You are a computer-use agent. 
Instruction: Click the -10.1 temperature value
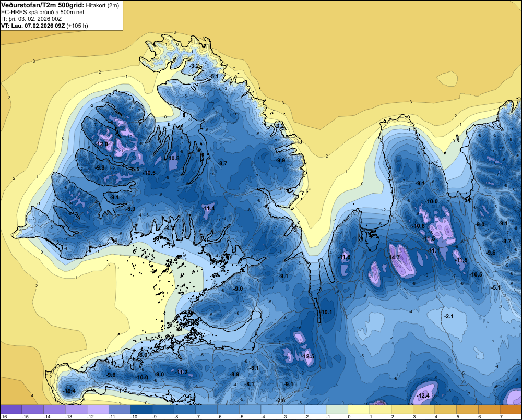coord(326,312)
